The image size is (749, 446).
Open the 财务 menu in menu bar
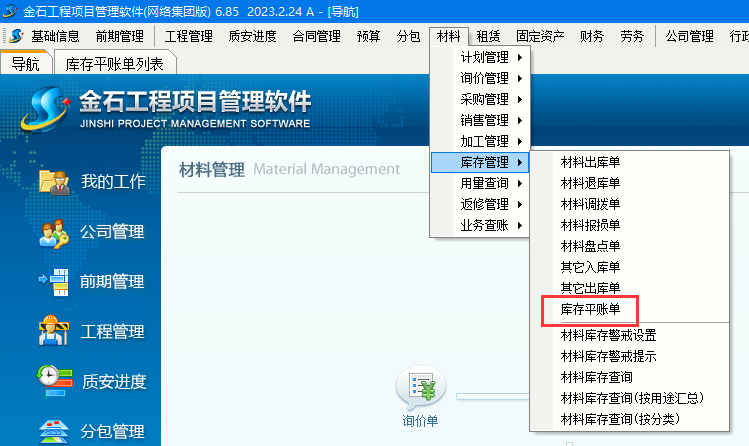[592, 37]
